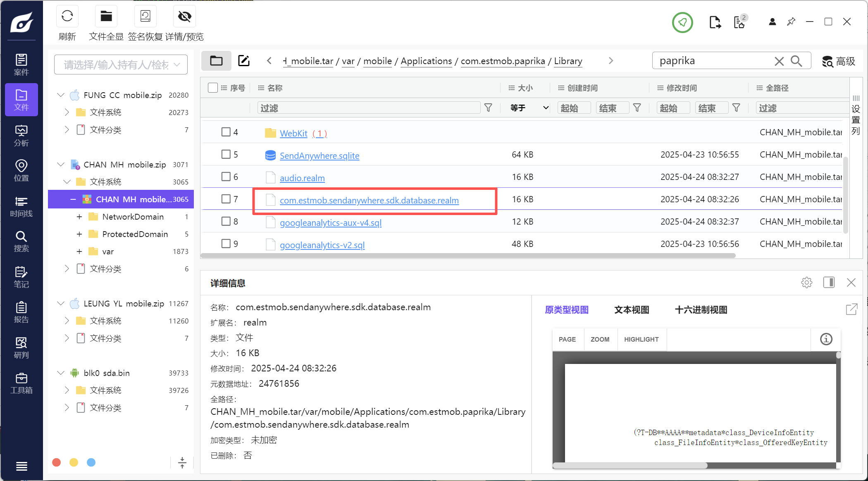
Task: Open the googleanalytics-v2.sql file link
Action: (x=322, y=245)
